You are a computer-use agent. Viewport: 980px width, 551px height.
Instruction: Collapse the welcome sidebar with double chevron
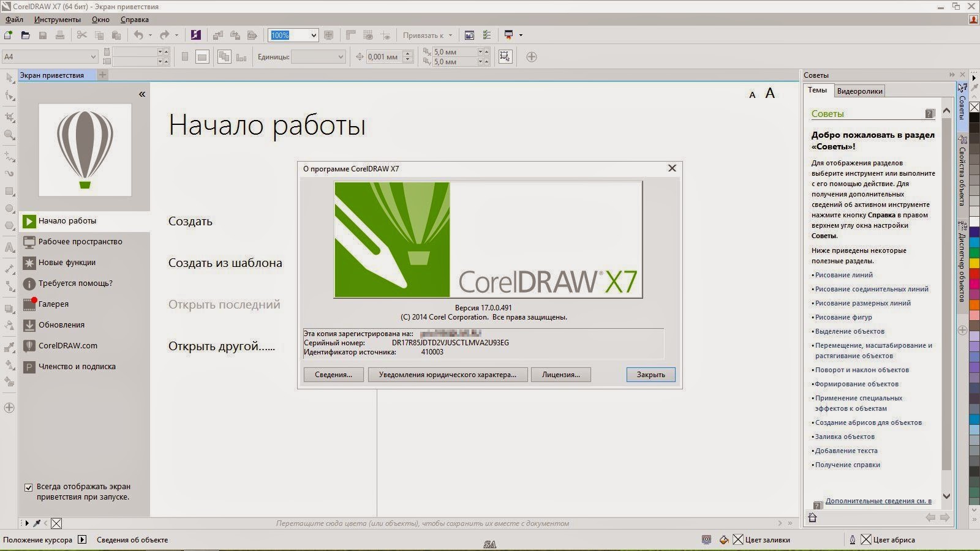click(142, 94)
